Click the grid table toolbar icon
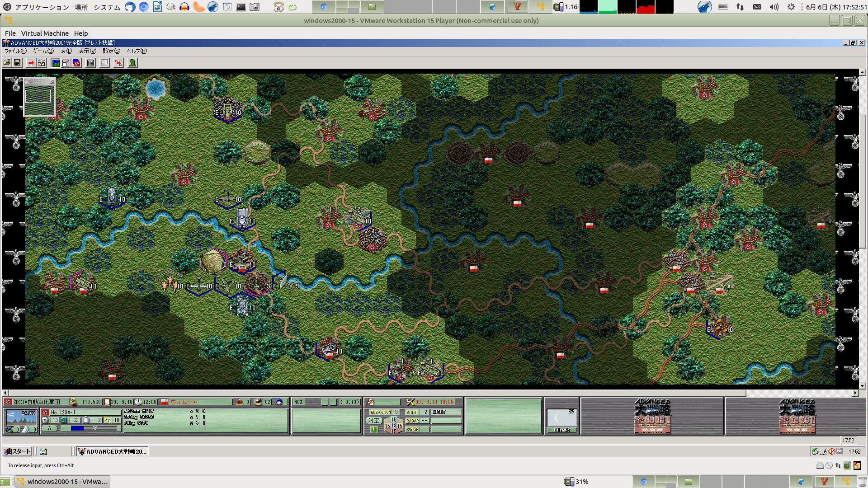Screen dimensions: 868x488 (x=90, y=63)
